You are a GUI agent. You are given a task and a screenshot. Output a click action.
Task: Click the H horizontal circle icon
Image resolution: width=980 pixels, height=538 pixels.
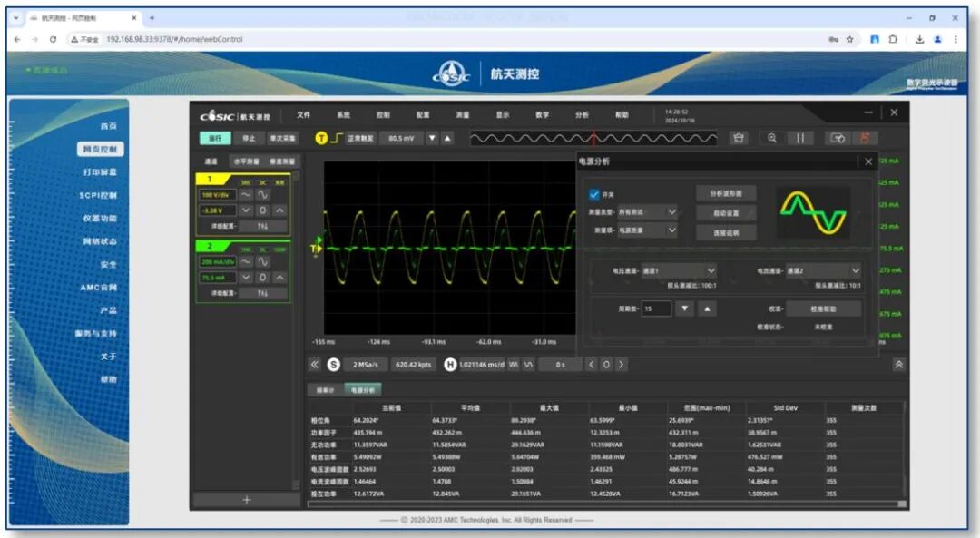[450, 365]
